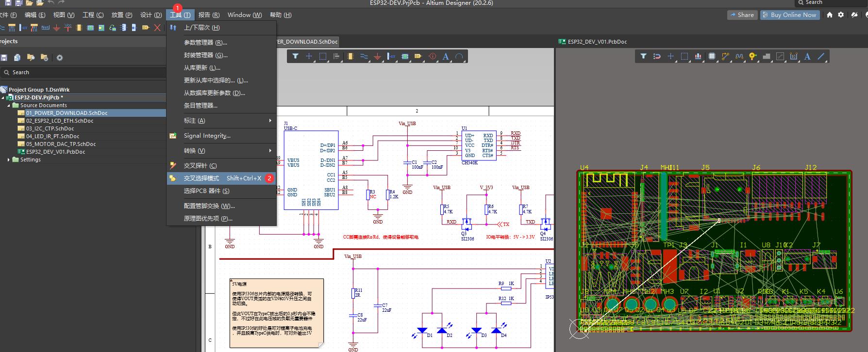Start interactive routing in PCB toolbar
Image resolution: width=868 pixels, height=352 pixels.
[x=725, y=57]
